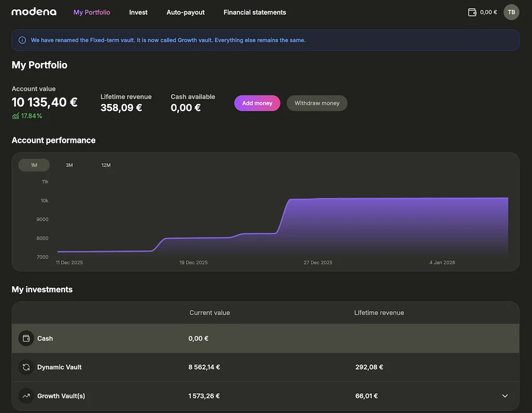The height and width of the screenshot is (413, 532).
Task: Click the Growth Vault(s) trend icon
Action: pos(25,396)
